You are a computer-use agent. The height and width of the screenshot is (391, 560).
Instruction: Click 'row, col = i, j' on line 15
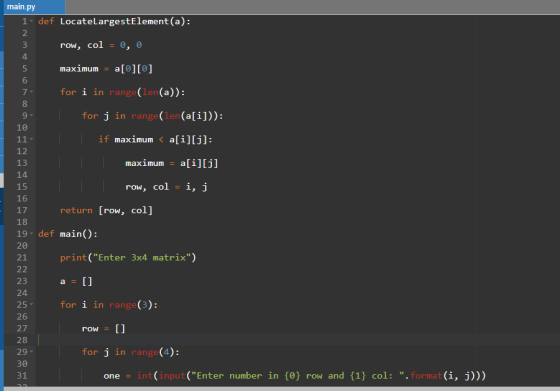[166, 187]
